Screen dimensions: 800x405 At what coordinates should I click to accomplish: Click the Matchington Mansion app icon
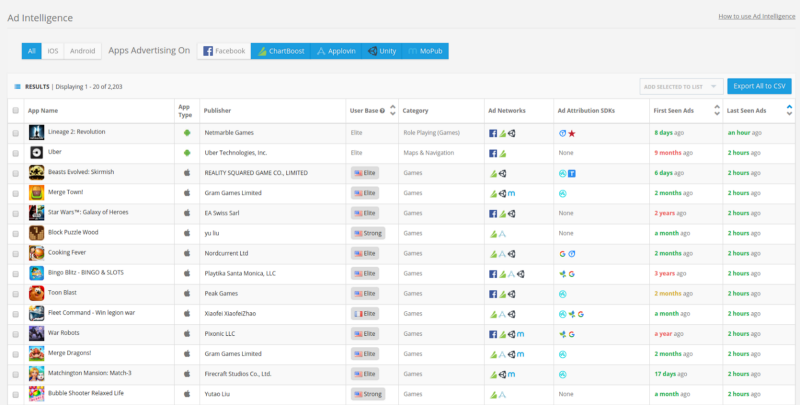(x=36, y=374)
